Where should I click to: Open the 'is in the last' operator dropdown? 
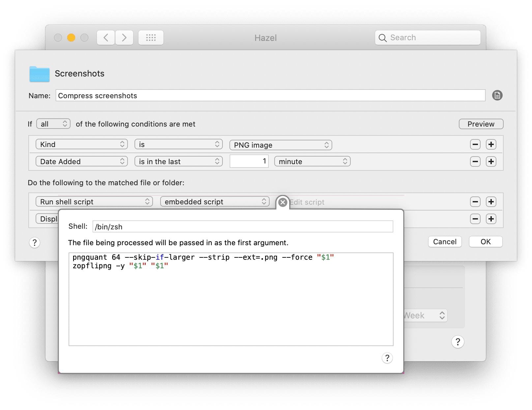179,161
